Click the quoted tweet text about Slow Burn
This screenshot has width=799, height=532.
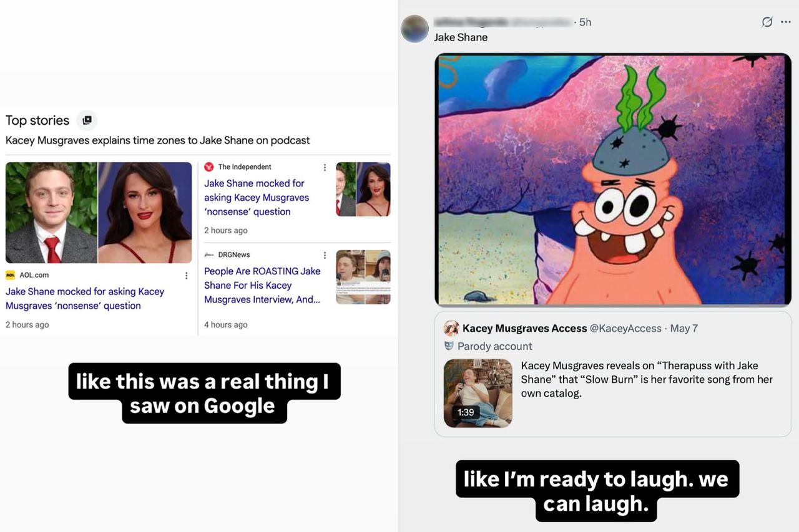(x=647, y=379)
